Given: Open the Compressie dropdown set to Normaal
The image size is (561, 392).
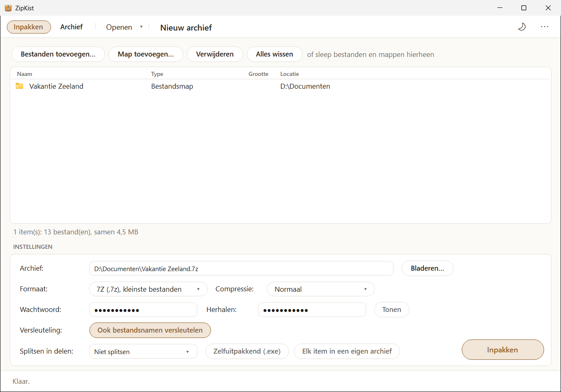Looking at the screenshot, I should click(x=321, y=289).
